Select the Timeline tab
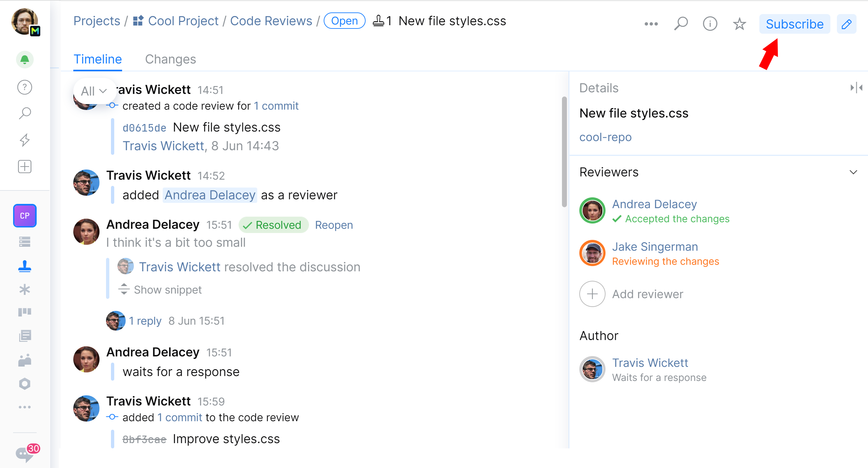Viewport: 868px width, 468px height. pos(98,59)
